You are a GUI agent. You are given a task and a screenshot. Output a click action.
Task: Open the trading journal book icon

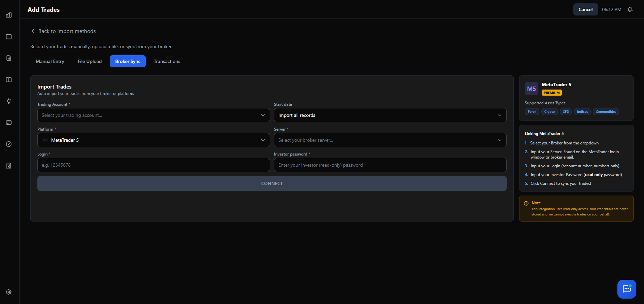click(8, 79)
